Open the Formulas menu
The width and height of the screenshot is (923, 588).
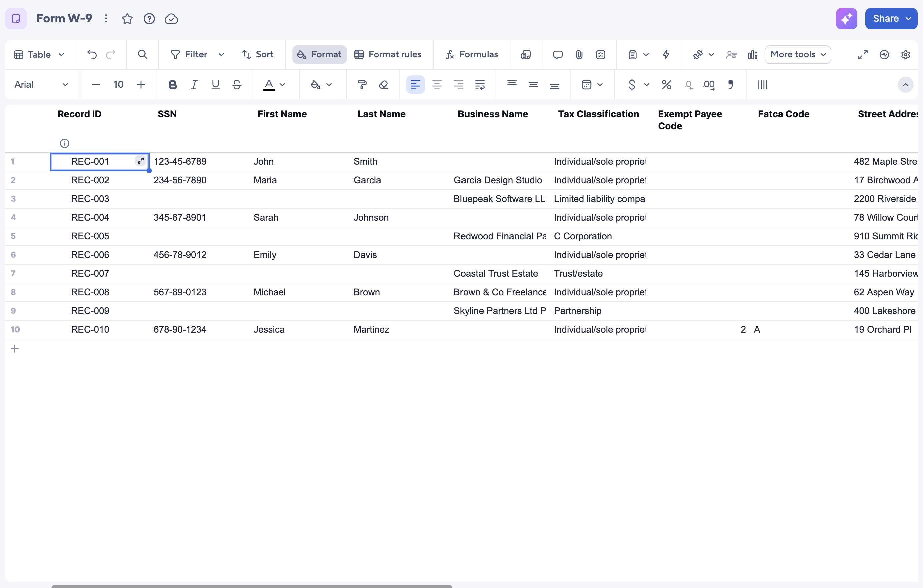point(472,54)
